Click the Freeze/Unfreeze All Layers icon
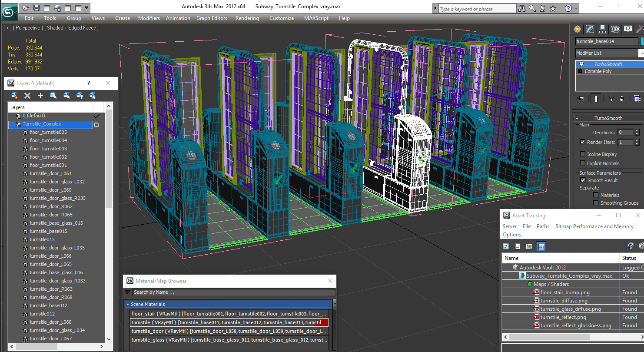The height and width of the screenshot is (352, 644). pyautogui.click(x=93, y=96)
